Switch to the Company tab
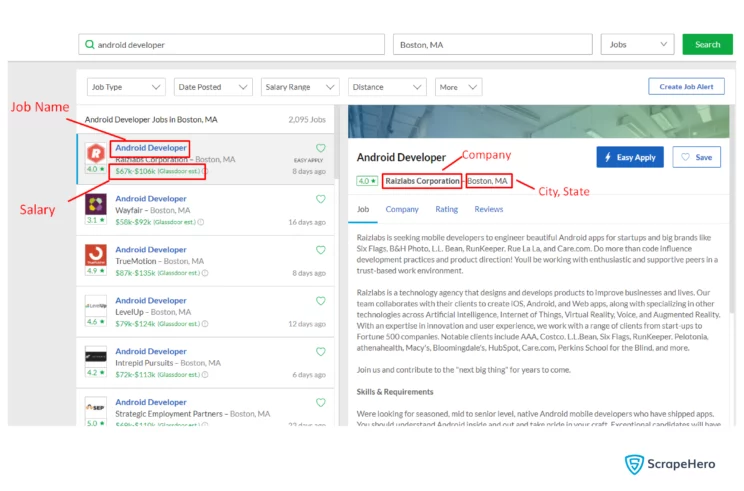744x491 pixels. [402, 209]
